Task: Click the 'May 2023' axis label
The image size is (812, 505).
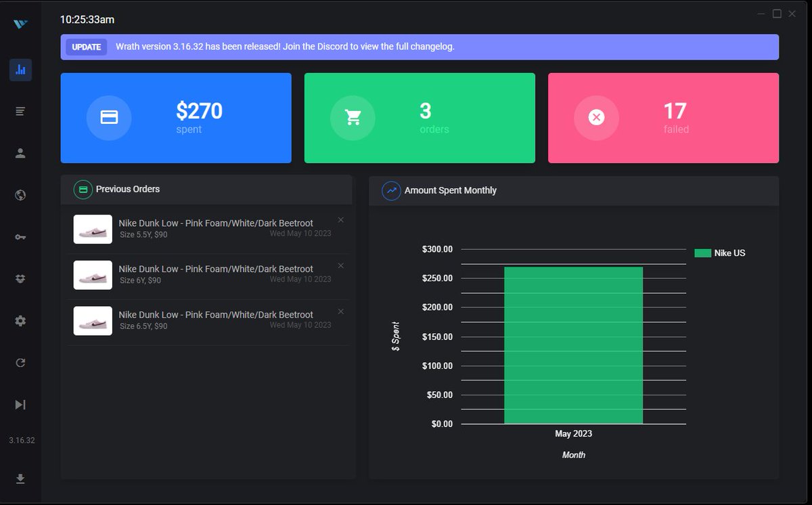Action: (x=573, y=434)
